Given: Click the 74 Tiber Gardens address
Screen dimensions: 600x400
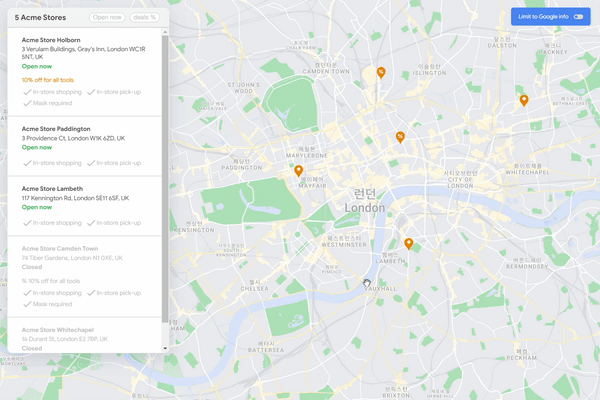Looking at the screenshot, I should click(72, 258).
